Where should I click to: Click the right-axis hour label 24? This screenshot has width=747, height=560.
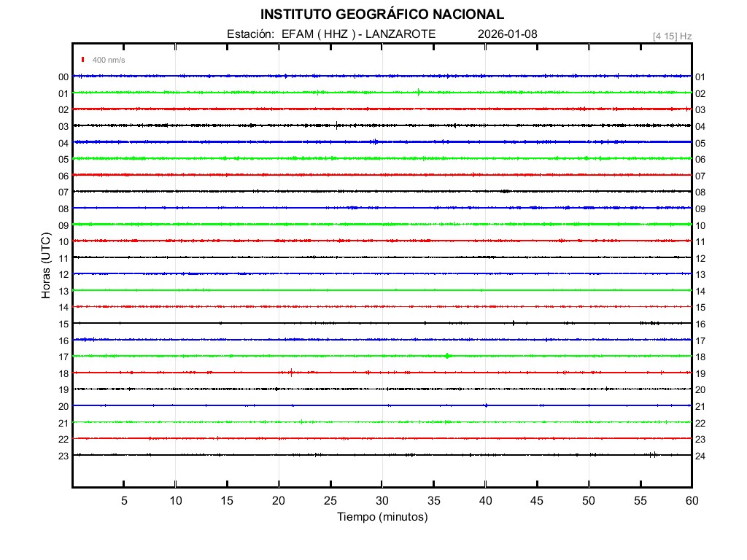(700, 456)
